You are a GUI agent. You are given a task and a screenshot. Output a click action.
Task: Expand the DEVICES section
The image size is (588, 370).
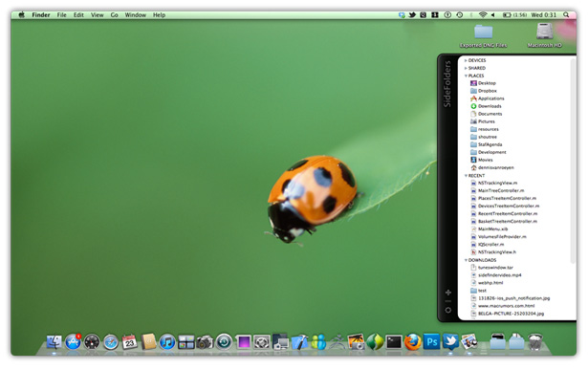coord(466,60)
